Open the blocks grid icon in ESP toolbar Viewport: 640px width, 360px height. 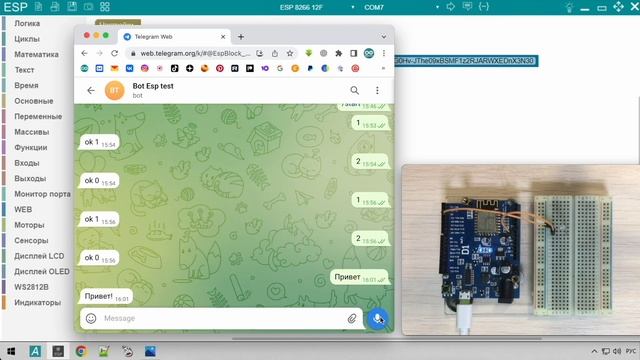[x=105, y=7]
